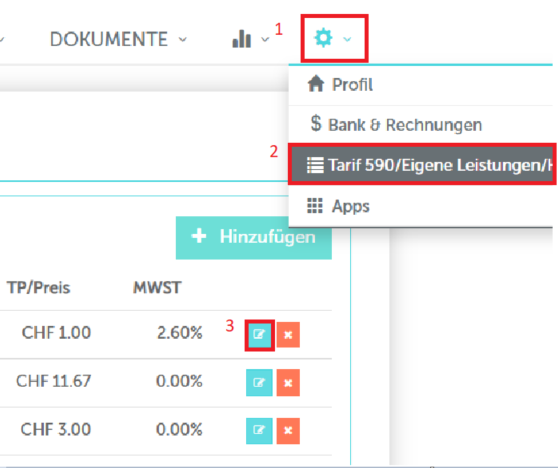
Task: Edit the CHF 1.00 row
Action: (259, 335)
